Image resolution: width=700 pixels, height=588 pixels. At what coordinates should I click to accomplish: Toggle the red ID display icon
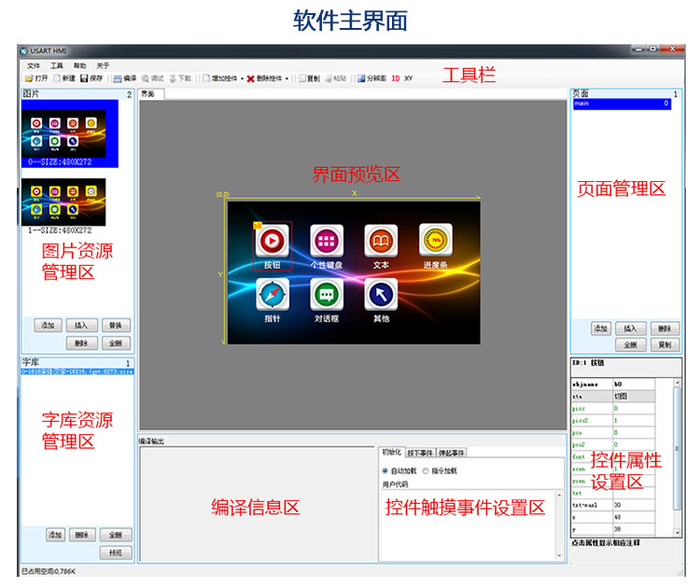(x=395, y=78)
